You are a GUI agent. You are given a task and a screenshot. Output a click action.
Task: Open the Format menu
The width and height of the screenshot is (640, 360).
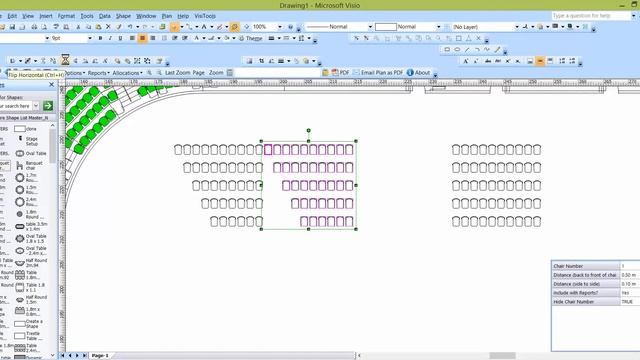click(x=66, y=16)
